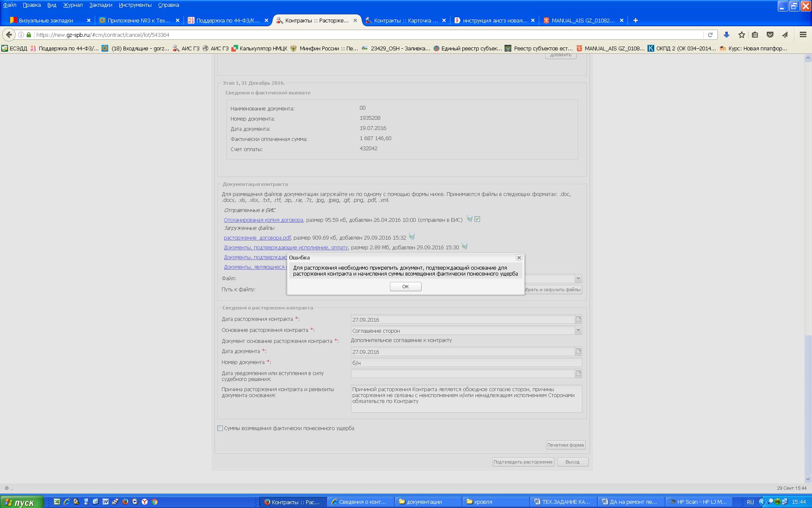The height and width of the screenshot is (508, 812).
Task: Click the scrollbar up arrow
Action: (808, 58)
